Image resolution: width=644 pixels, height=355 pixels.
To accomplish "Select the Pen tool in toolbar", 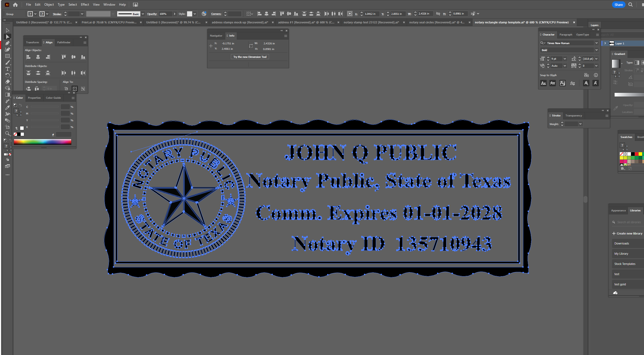I will (x=8, y=43).
